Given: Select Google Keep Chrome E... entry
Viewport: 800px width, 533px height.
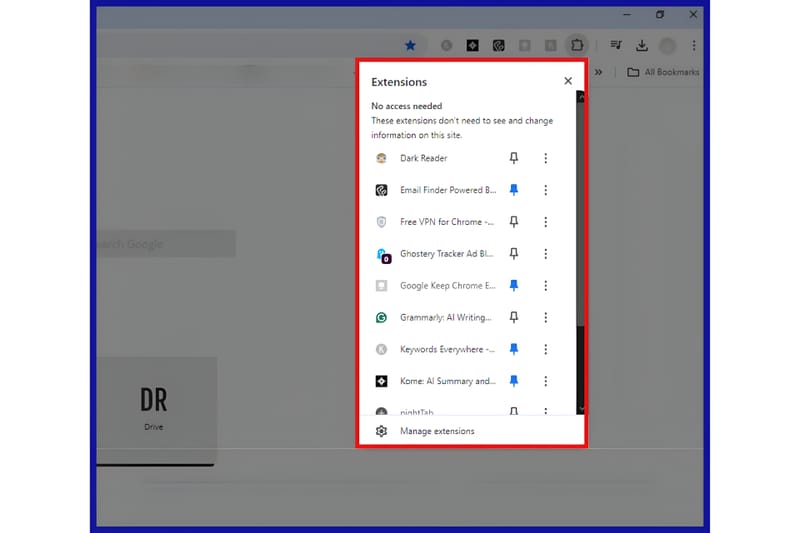Looking at the screenshot, I should [x=447, y=286].
